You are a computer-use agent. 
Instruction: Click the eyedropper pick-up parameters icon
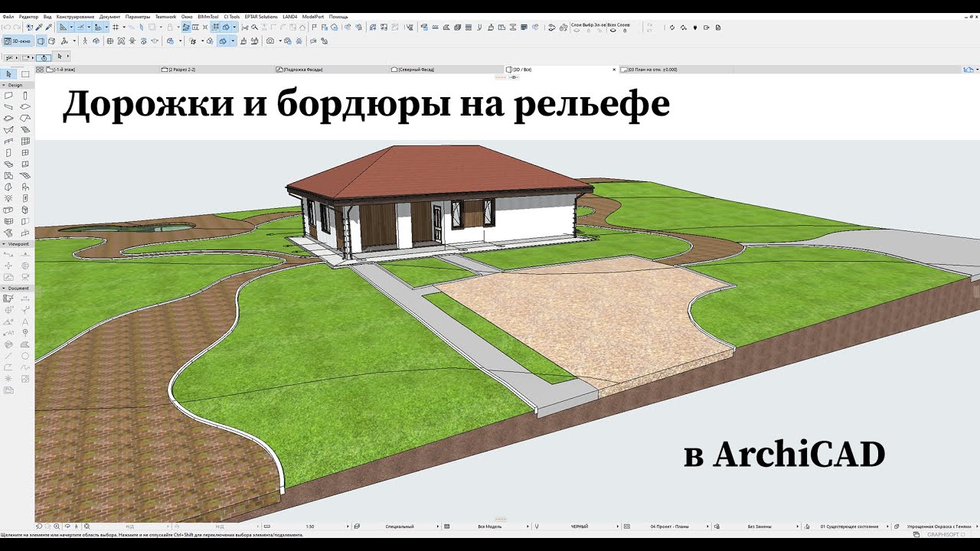click(x=39, y=27)
